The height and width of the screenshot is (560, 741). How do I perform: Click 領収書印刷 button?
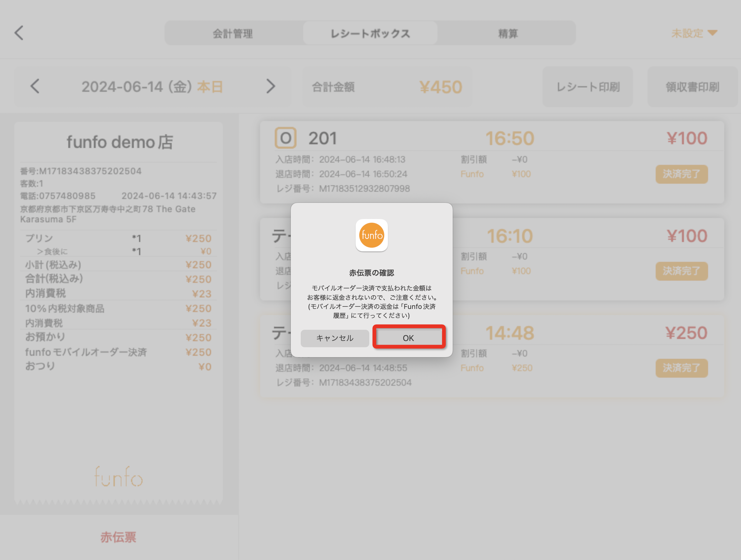(x=692, y=87)
